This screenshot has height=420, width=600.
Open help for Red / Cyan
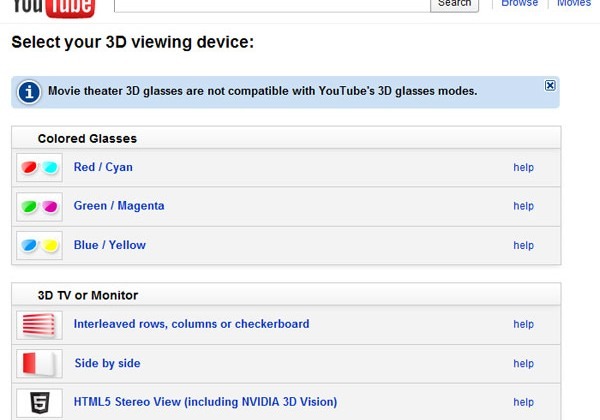523,167
